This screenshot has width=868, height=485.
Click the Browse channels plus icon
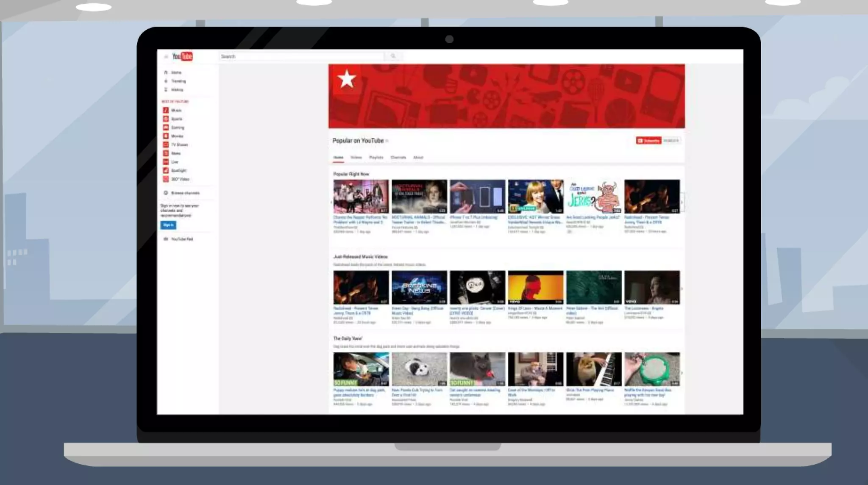point(166,193)
